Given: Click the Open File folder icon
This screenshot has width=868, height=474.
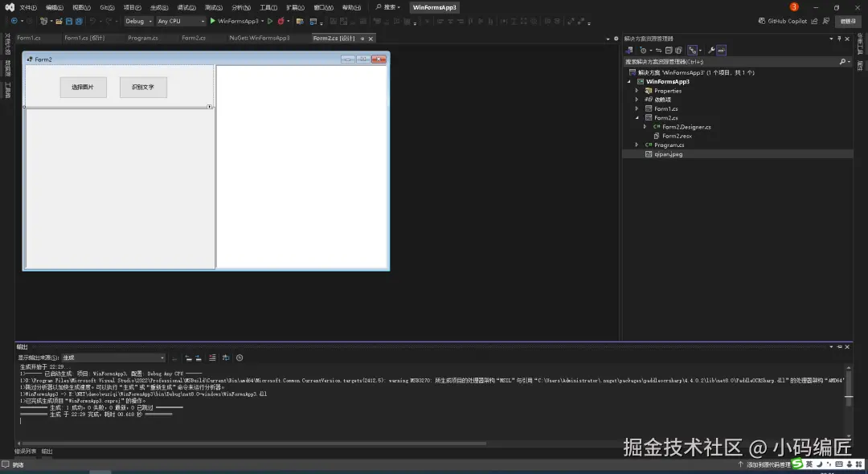Looking at the screenshot, I should pos(59,21).
